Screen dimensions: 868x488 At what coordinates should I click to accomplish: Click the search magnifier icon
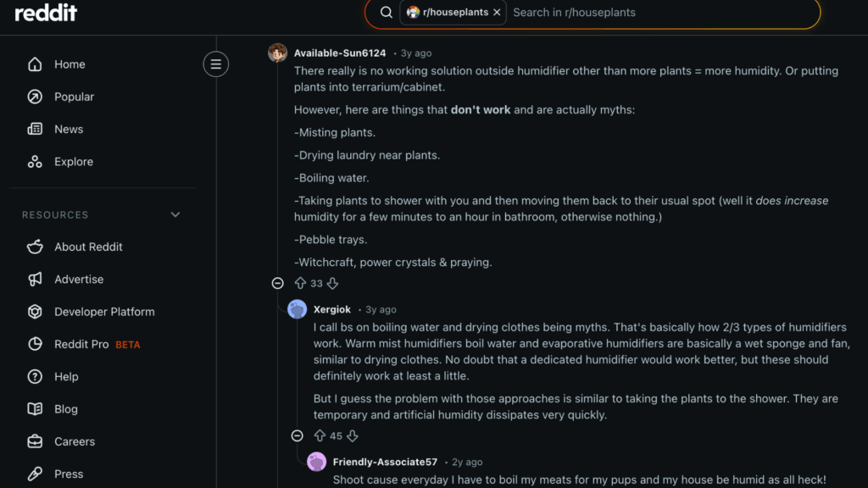click(x=386, y=13)
